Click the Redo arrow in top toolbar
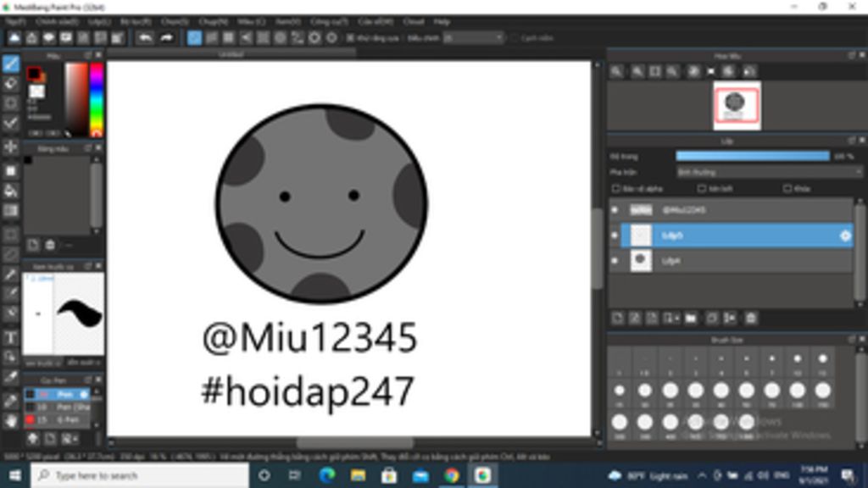The height and width of the screenshot is (488, 868). [x=166, y=37]
